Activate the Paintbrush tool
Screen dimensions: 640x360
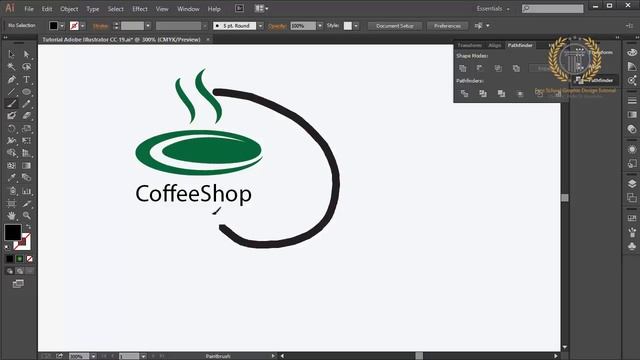[11, 104]
